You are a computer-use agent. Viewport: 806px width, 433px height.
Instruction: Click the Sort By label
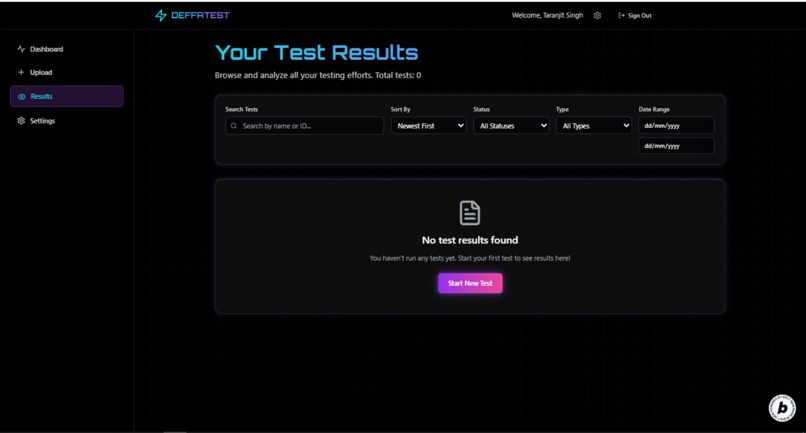click(400, 110)
